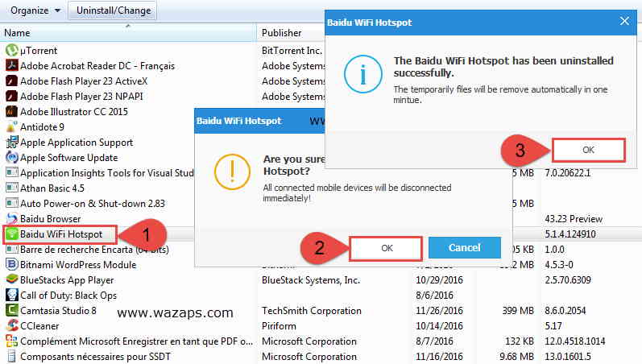Click the Baidu Browser icon
This screenshot has height=364, width=642.
click(x=12, y=219)
